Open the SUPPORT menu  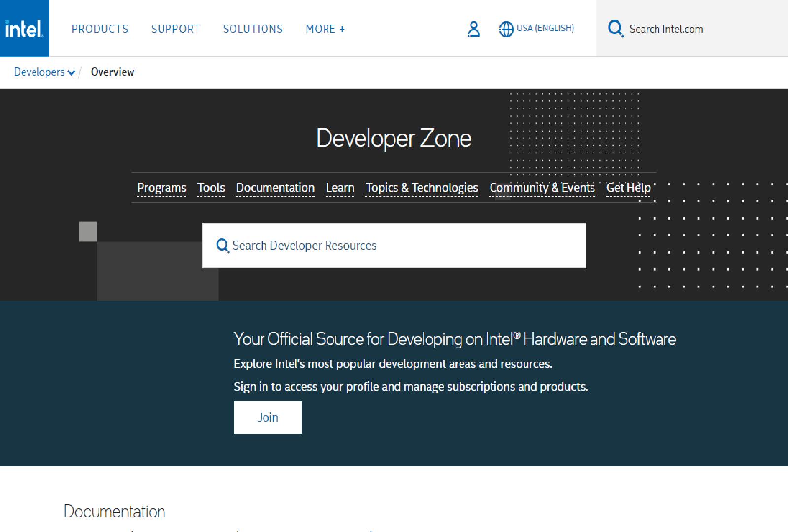[x=175, y=29]
